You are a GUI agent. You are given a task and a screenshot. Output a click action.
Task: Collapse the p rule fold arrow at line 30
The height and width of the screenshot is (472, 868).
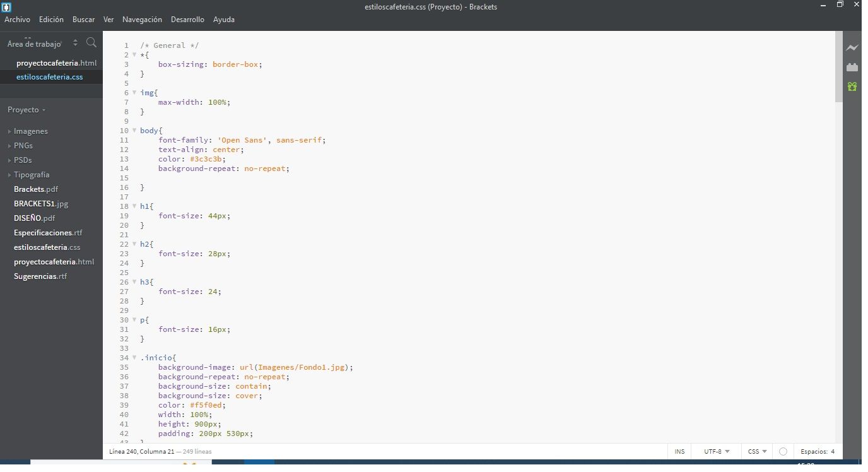point(134,319)
